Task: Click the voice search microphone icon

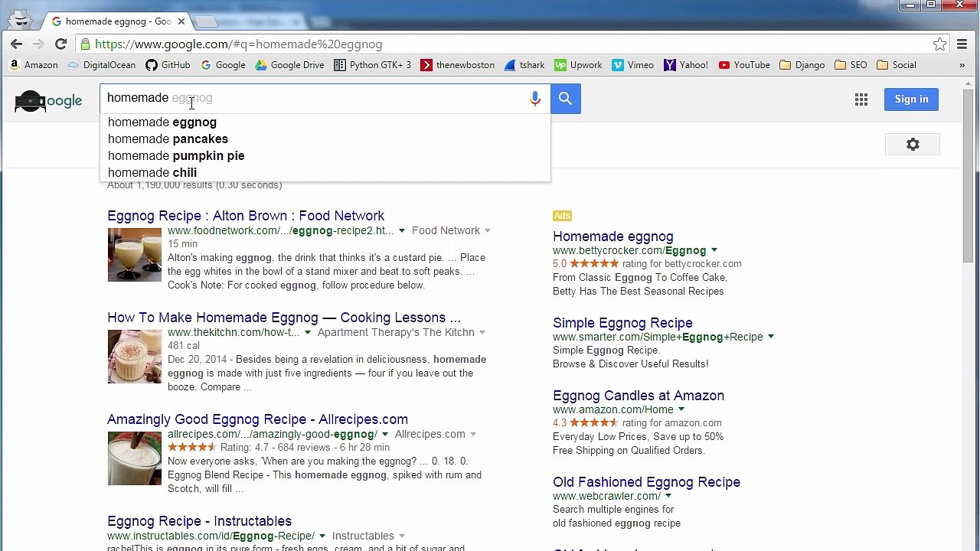Action: [x=535, y=99]
